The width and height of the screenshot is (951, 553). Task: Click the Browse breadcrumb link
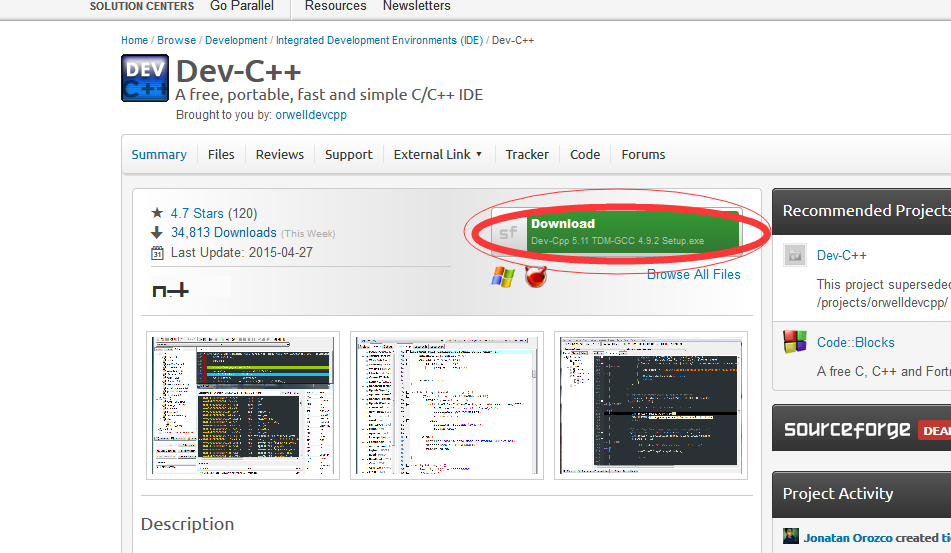(176, 40)
